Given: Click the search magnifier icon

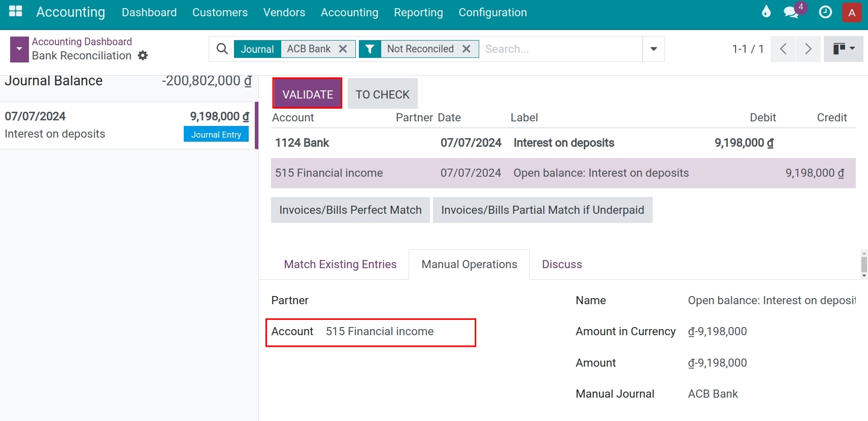Looking at the screenshot, I should [222, 49].
